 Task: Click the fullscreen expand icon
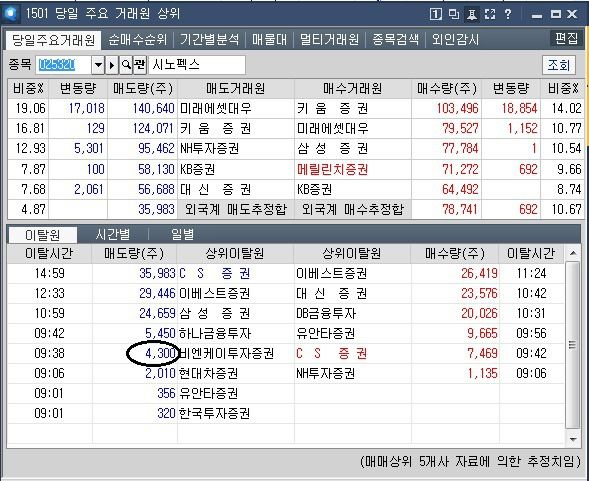point(490,15)
